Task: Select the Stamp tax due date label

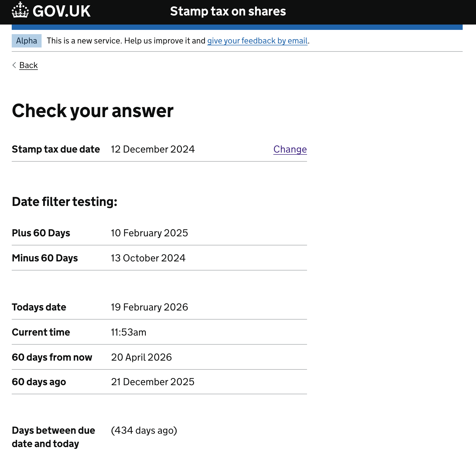Action: (x=56, y=149)
